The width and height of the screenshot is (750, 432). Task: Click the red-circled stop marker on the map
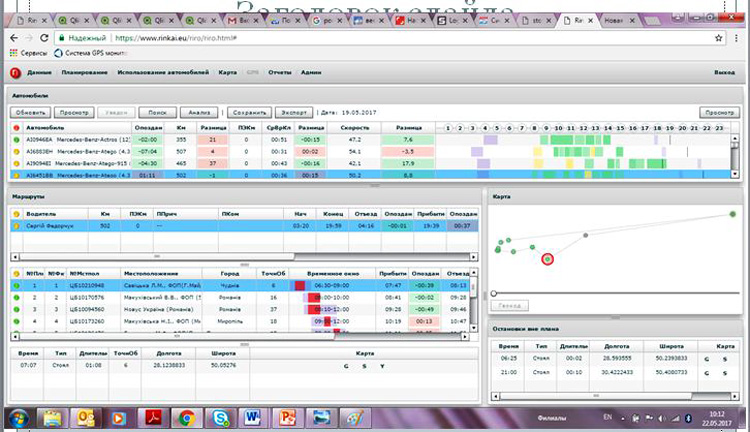pyautogui.click(x=547, y=259)
